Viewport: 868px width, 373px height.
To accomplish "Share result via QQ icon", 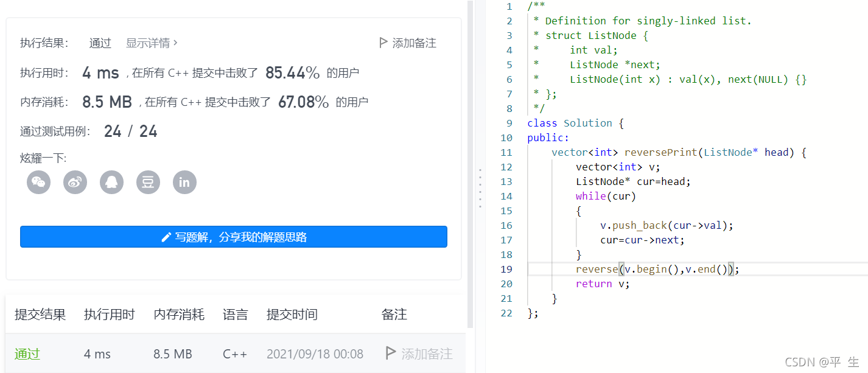I will tap(112, 182).
